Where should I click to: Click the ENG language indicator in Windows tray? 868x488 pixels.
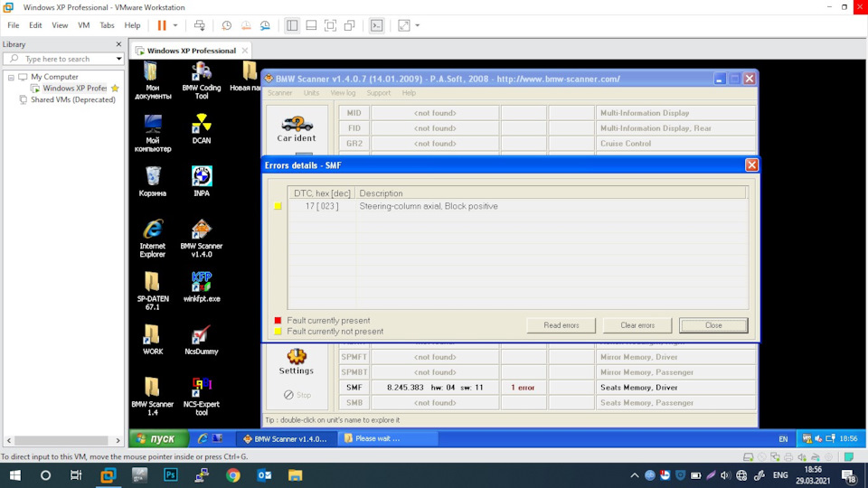click(780, 475)
